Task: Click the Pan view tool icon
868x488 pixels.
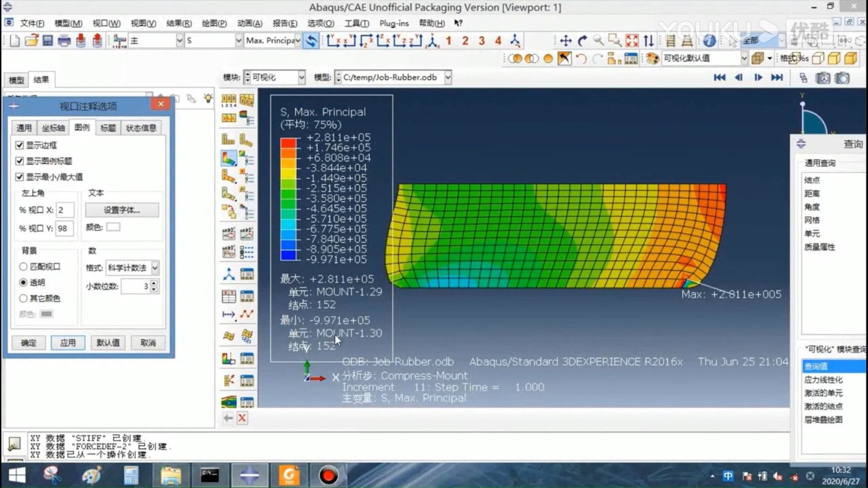Action: (566, 41)
